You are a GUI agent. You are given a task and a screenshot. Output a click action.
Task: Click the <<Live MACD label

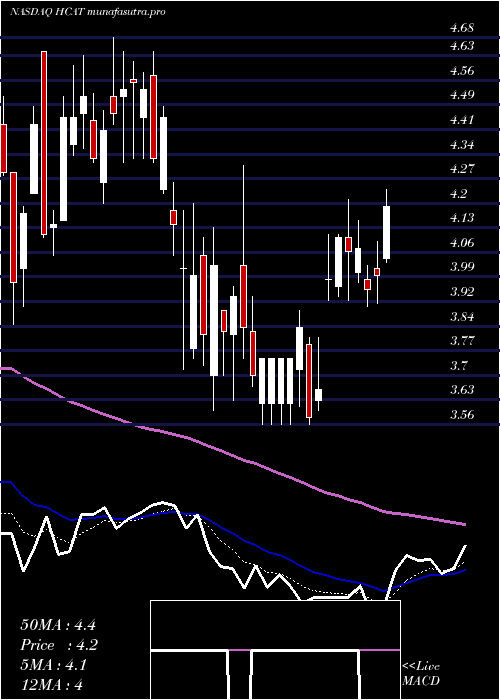[421, 674]
